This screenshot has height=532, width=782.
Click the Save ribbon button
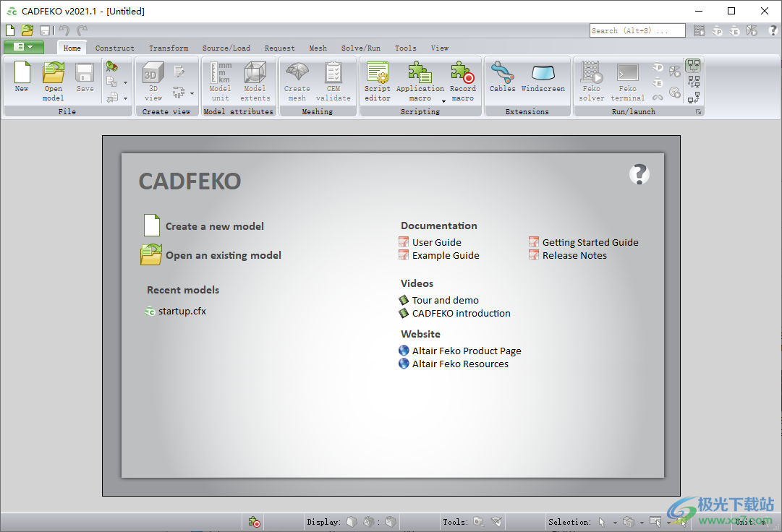(x=85, y=77)
